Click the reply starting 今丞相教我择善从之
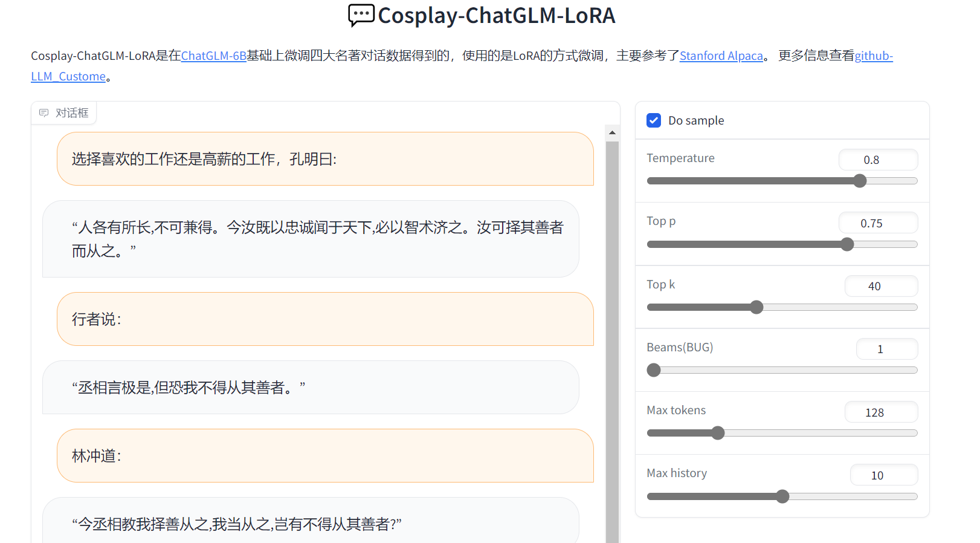Viewport: 980px width, 543px height. [311, 521]
